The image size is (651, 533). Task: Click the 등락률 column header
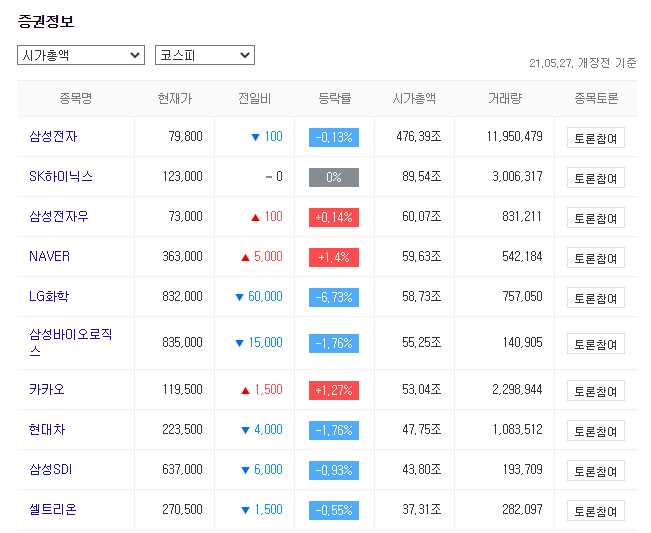coord(335,98)
